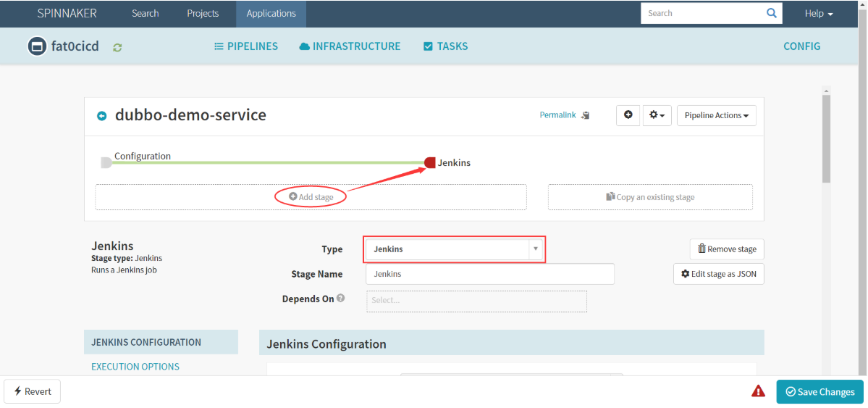
Task: Click the Jenkins Configuration header
Action: pos(512,344)
